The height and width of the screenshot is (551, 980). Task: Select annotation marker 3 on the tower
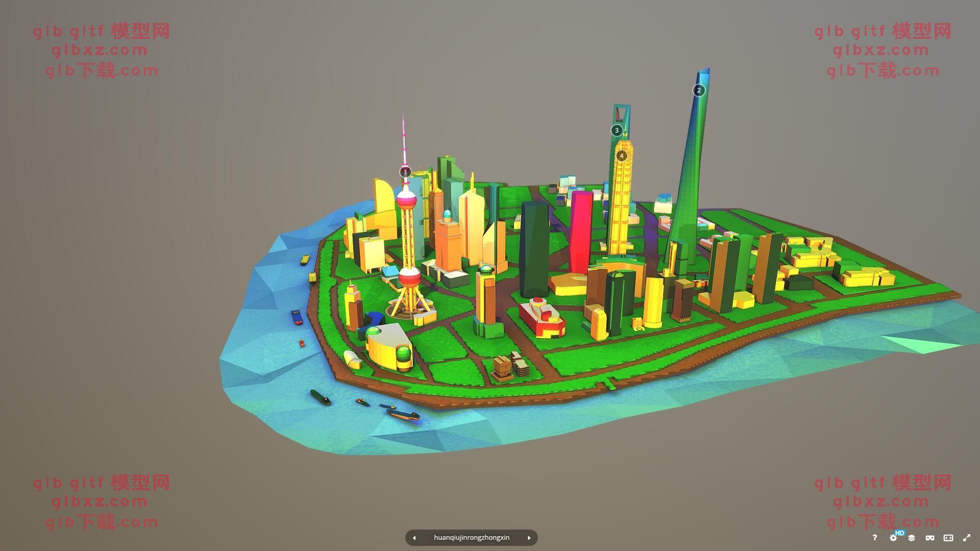pyautogui.click(x=617, y=130)
